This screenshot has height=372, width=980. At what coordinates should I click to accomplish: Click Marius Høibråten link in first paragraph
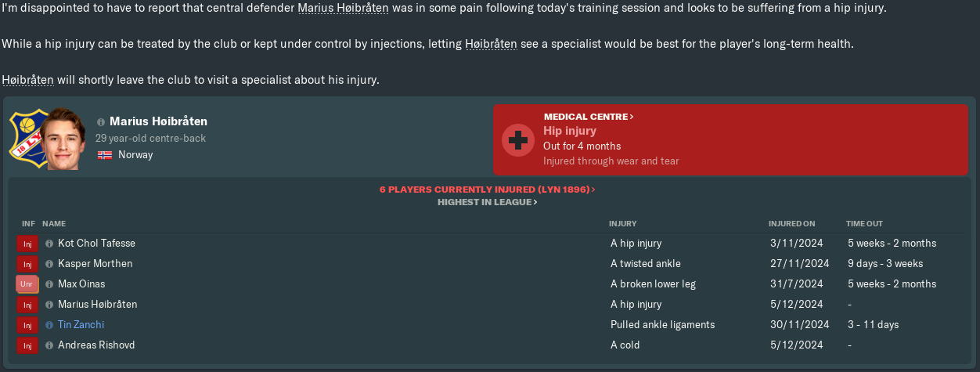click(343, 8)
